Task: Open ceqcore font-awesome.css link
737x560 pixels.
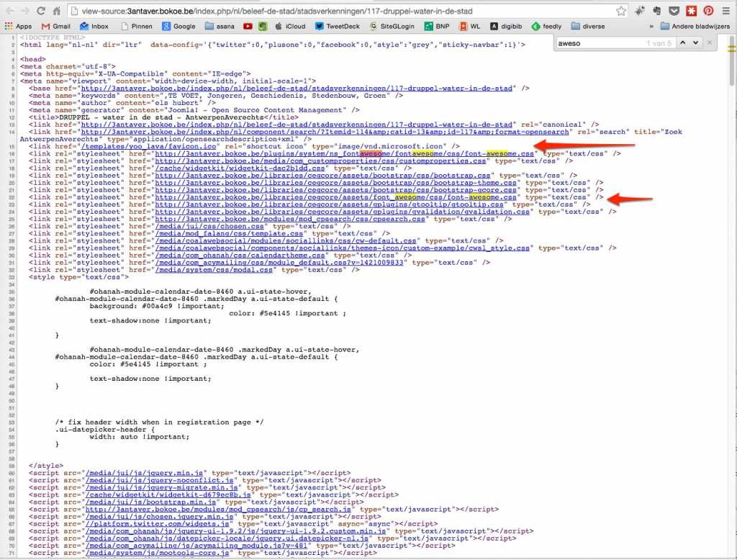Action: [x=335, y=197]
